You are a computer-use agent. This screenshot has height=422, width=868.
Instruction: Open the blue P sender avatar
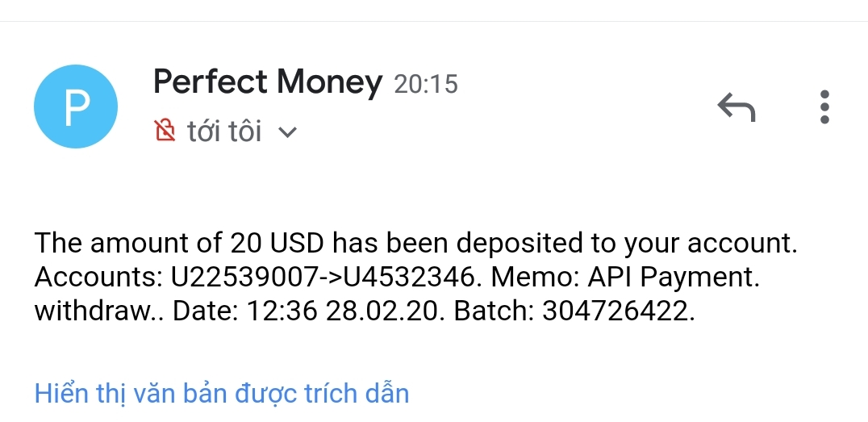pos(76,107)
